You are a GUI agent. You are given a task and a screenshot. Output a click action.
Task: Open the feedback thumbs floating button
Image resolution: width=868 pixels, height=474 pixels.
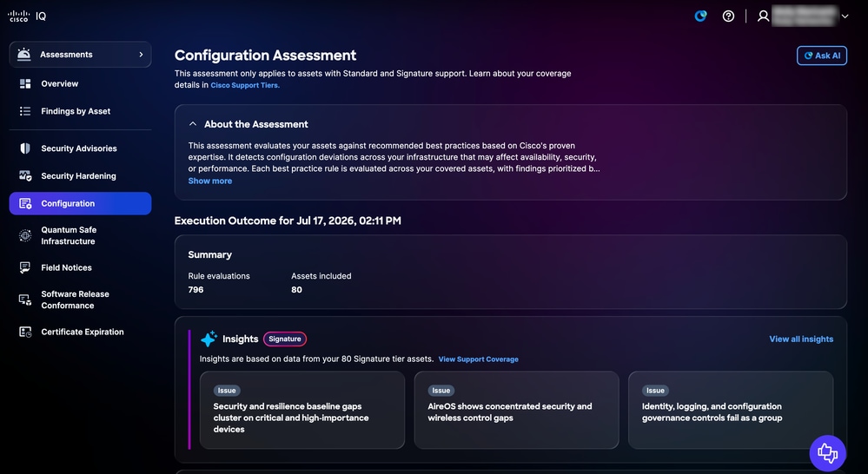(827, 453)
